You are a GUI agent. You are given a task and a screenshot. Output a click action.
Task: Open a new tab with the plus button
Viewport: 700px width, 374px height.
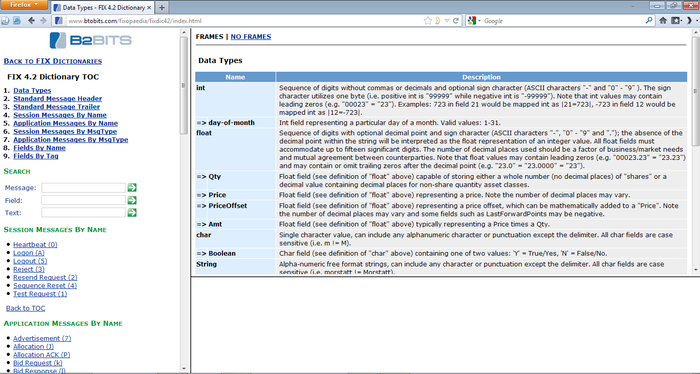[162, 8]
